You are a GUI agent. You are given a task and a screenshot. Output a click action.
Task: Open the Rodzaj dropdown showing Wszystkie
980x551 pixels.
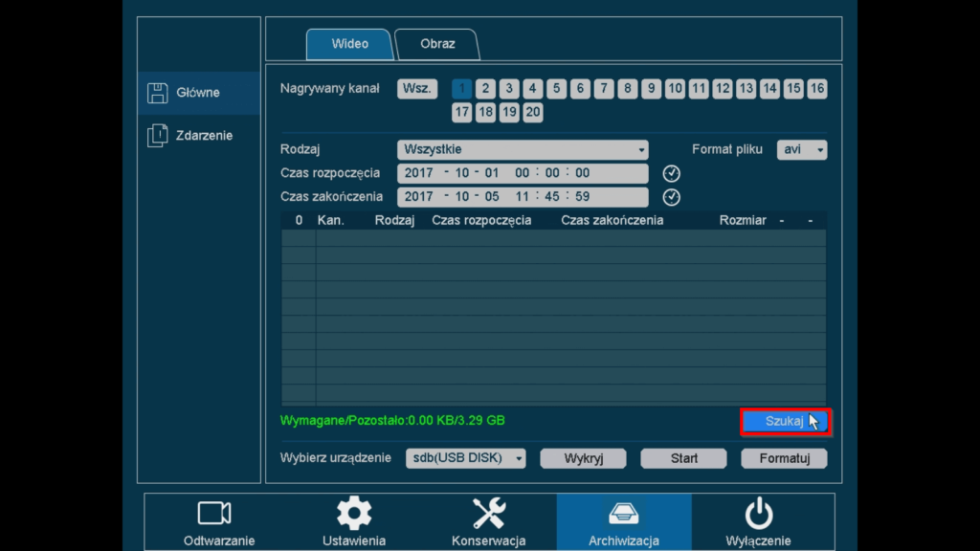coord(523,150)
